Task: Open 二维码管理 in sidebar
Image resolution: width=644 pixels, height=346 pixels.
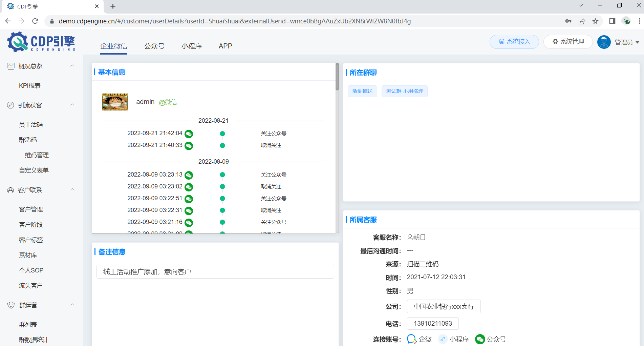Action: pyautogui.click(x=34, y=155)
